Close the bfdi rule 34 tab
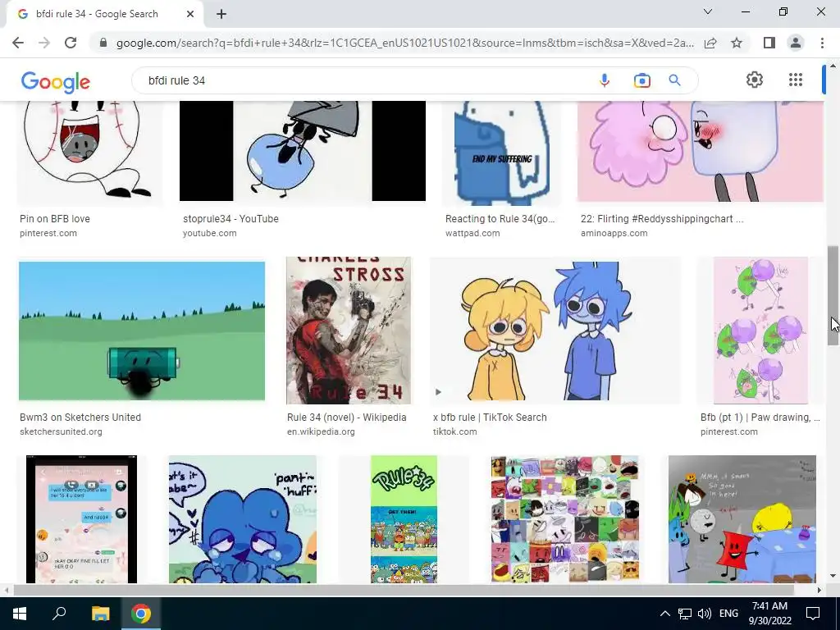 click(190, 14)
